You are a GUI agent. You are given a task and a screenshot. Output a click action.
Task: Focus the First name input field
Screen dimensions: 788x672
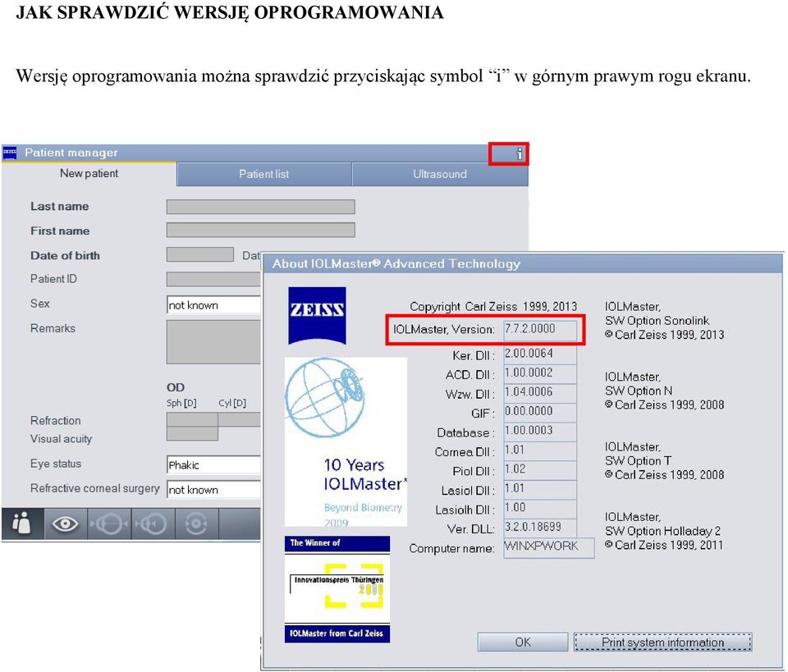(260, 230)
